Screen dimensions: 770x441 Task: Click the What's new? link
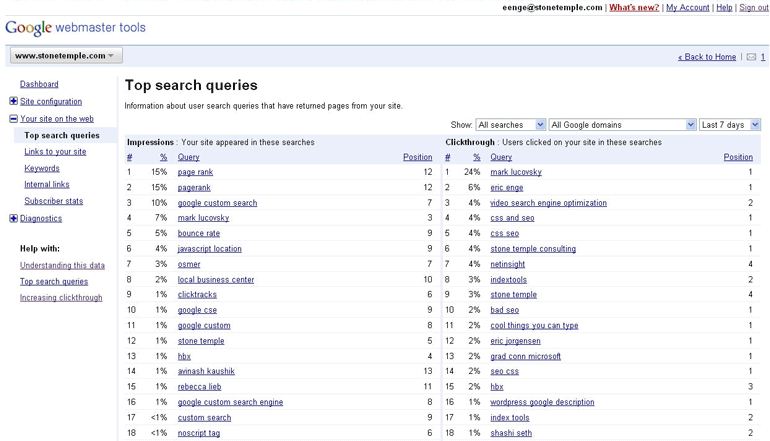(634, 7)
